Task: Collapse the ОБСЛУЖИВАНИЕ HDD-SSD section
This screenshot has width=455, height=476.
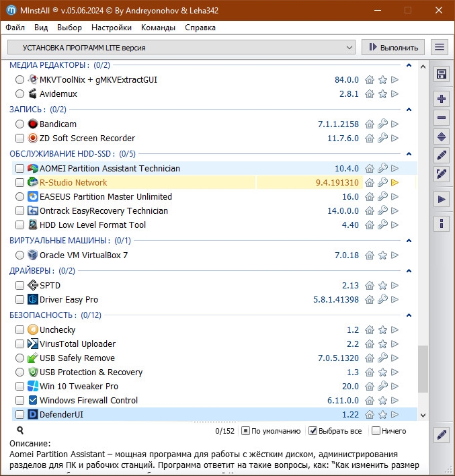Action: tap(409, 153)
